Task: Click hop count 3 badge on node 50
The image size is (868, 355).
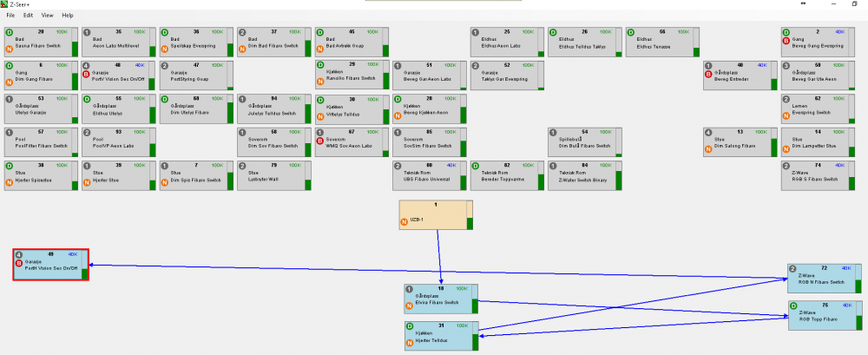Action: [786, 65]
